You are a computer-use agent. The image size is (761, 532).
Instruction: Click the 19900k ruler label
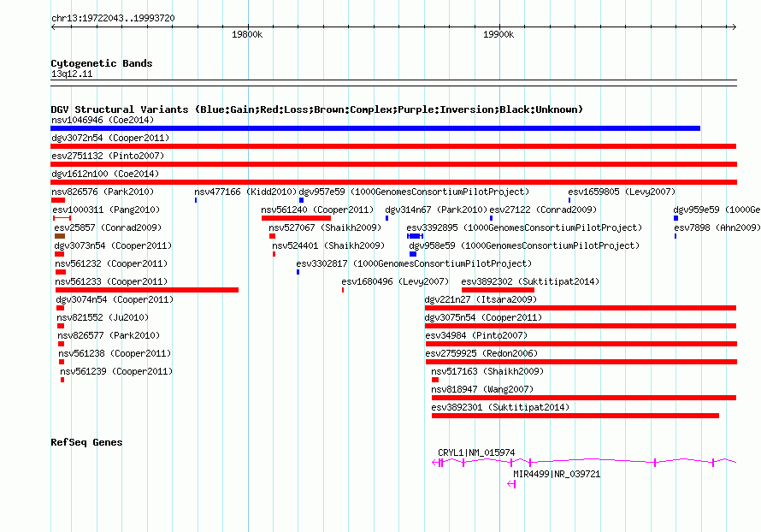point(498,34)
